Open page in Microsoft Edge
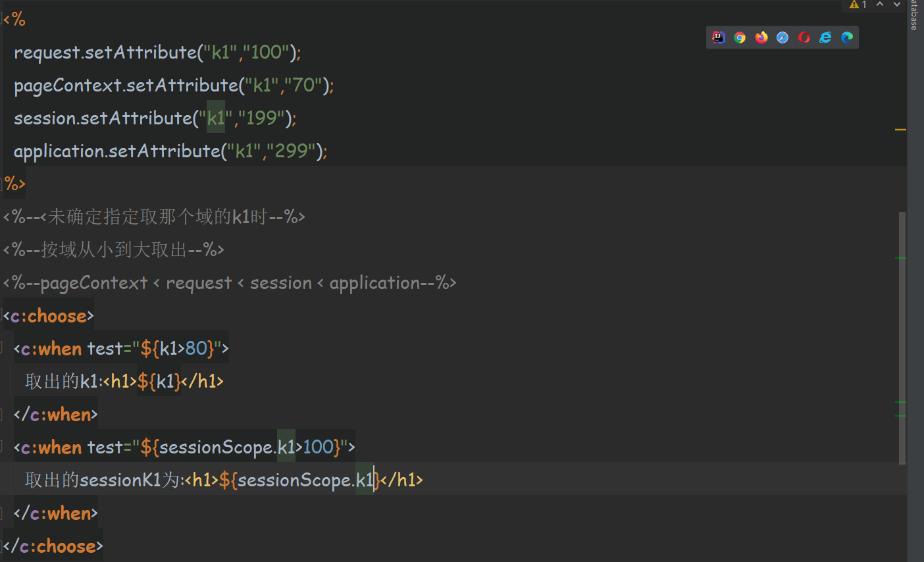The width and height of the screenshot is (924, 562). click(x=847, y=38)
